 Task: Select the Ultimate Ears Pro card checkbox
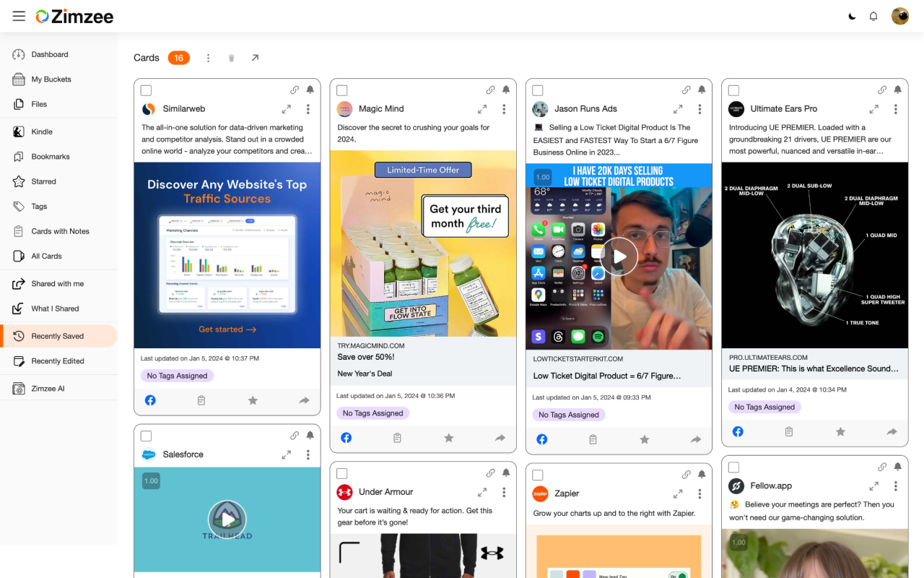point(733,90)
